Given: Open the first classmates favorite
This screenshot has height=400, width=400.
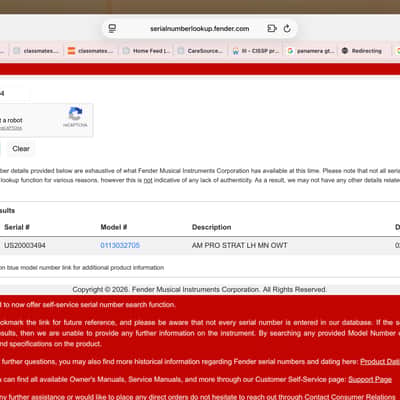Looking at the screenshot, I should [x=36, y=51].
